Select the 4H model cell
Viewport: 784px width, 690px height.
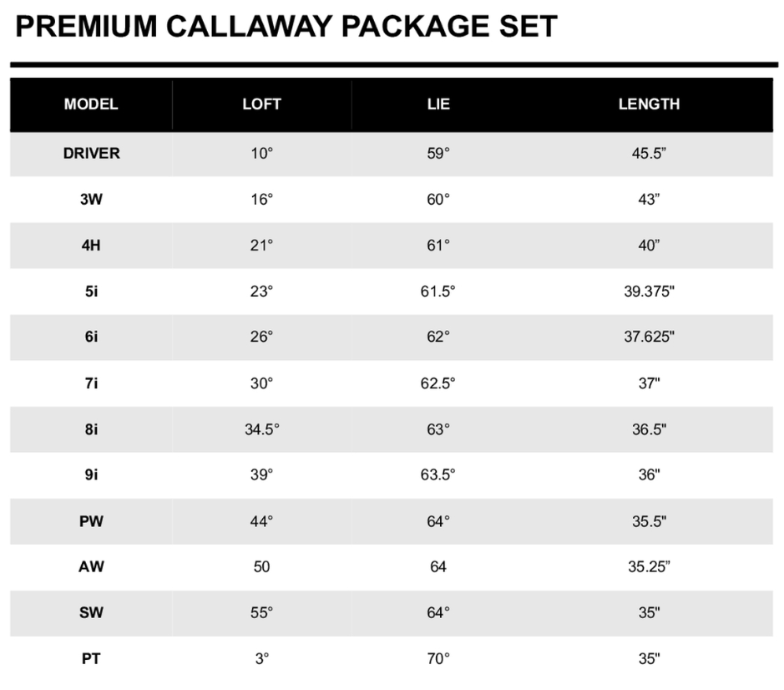91,246
